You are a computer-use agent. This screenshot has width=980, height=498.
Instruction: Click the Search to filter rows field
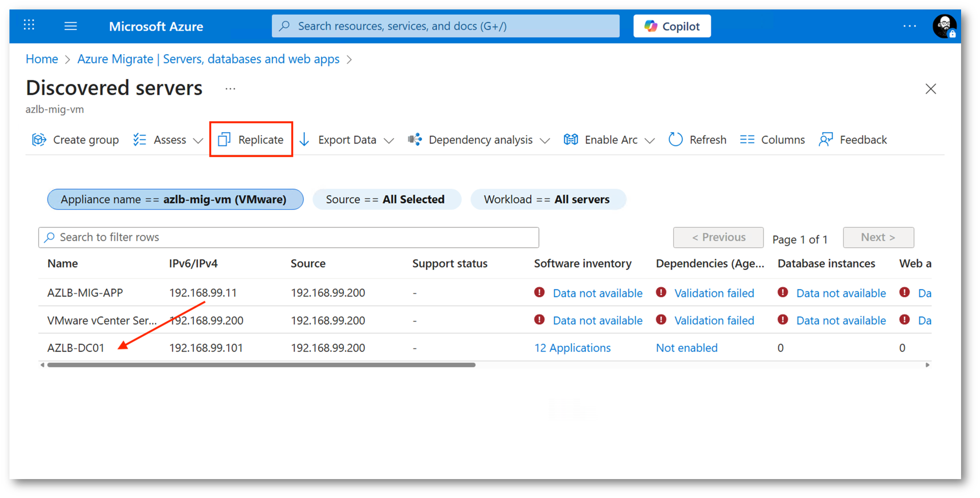coord(288,237)
